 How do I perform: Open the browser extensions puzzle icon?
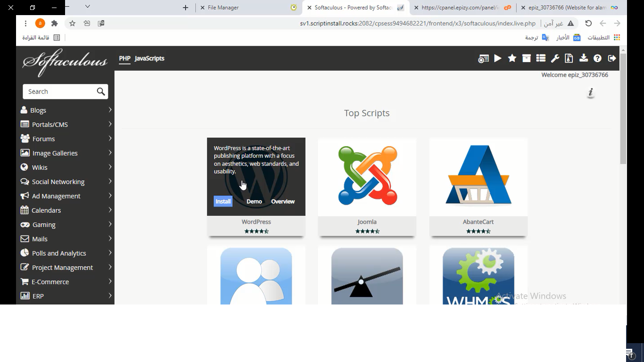[54, 23]
